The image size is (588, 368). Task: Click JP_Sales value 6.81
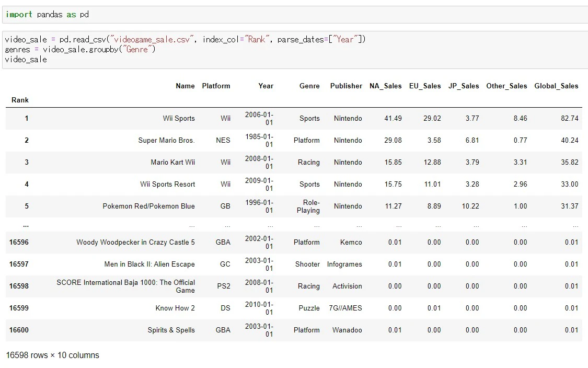472,140
